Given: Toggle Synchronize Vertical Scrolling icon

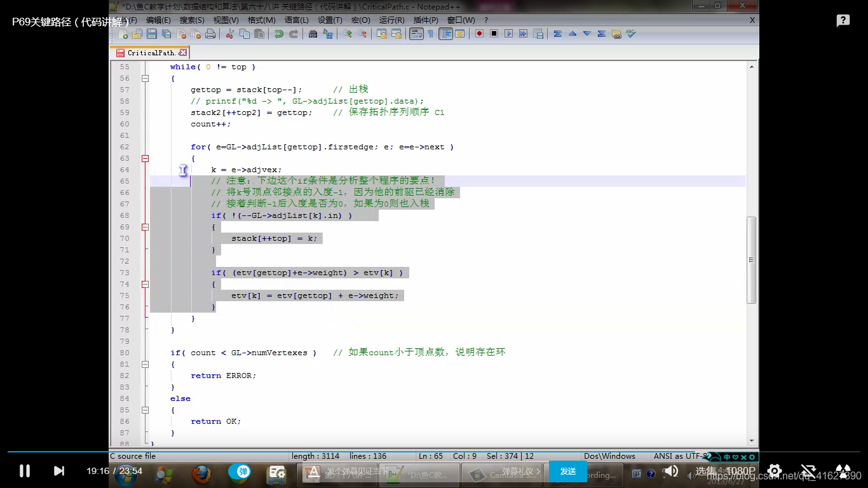Looking at the screenshot, I should pos(382,34).
